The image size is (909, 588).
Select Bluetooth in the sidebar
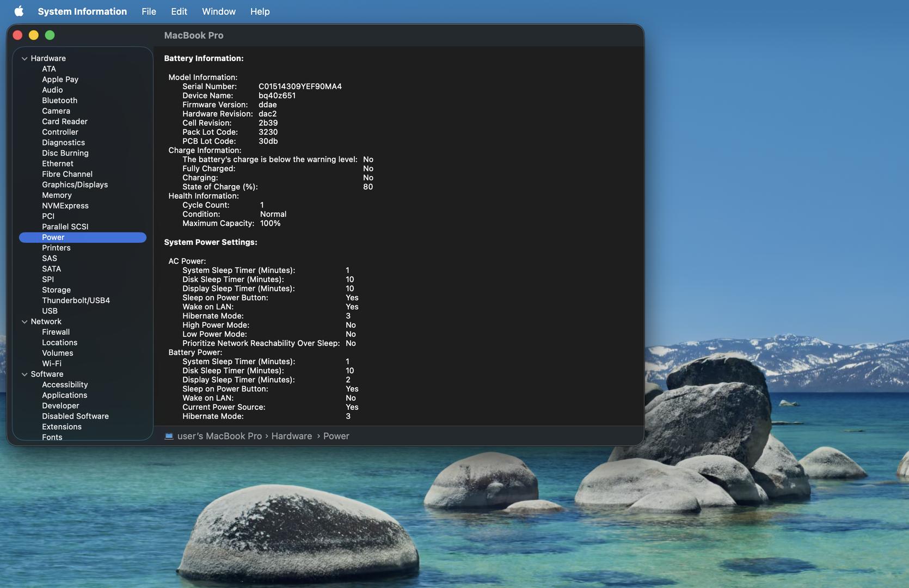tap(59, 101)
